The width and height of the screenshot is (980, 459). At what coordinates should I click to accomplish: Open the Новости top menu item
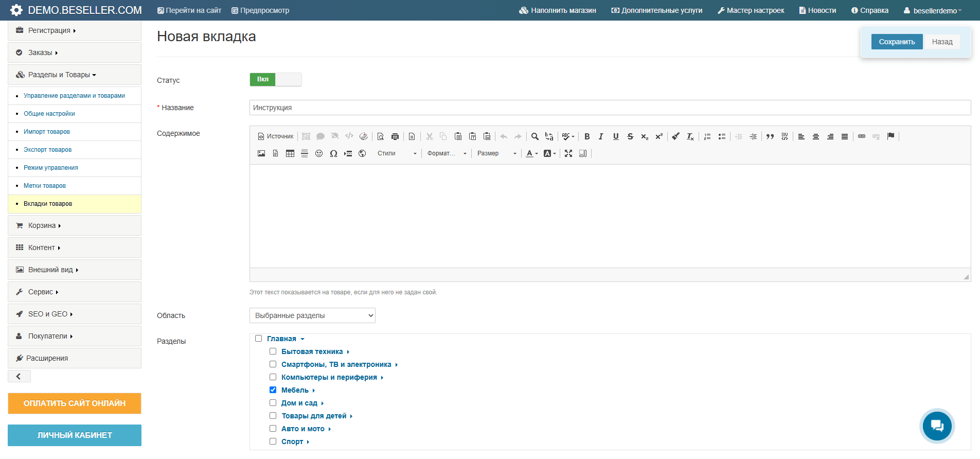tap(817, 10)
